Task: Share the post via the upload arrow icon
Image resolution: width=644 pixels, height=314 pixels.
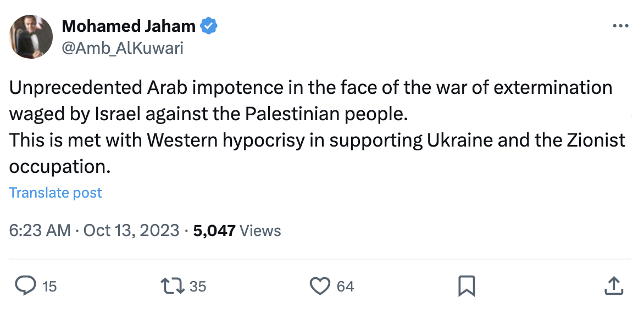Action: pos(613,285)
